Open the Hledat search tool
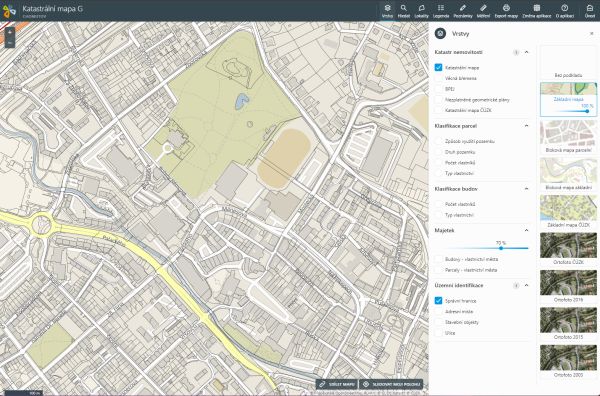Viewport: 600px width, 396px height. (404, 11)
